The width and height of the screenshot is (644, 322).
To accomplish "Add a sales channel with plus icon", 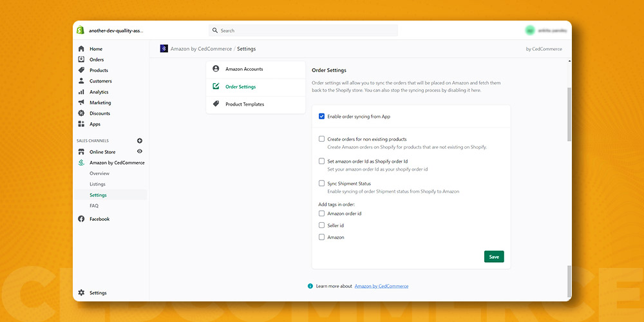I will tap(140, 140).
